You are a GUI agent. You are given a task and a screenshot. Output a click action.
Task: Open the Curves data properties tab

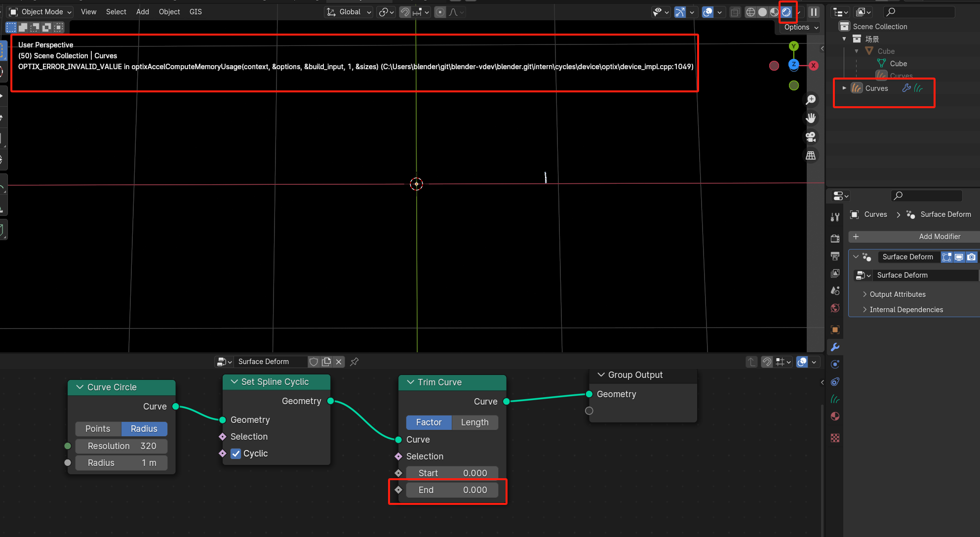pos(835,399)
